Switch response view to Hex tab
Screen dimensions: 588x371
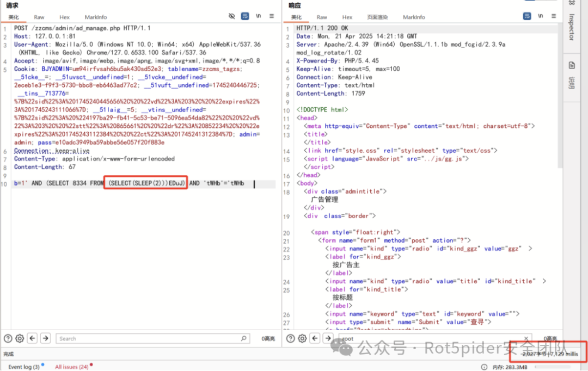pos(347,17)
